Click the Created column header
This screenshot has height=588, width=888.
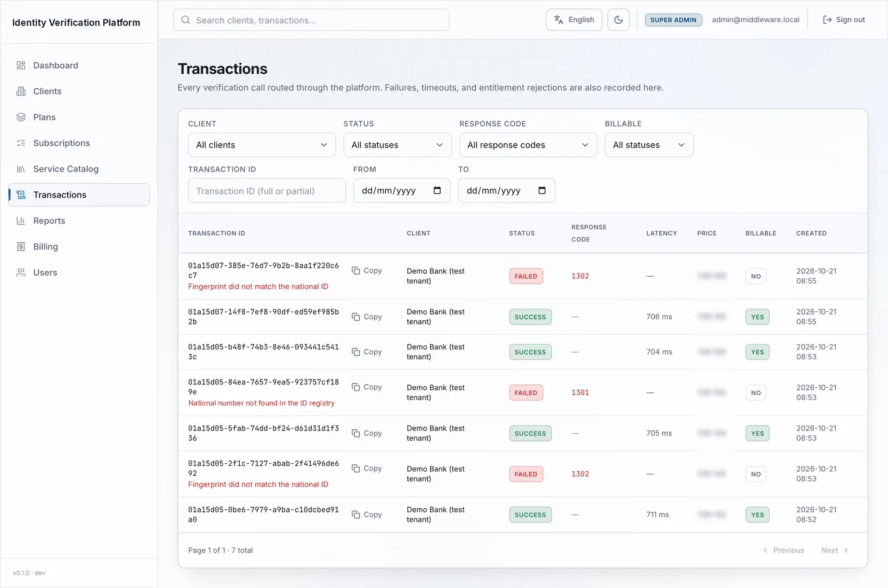[x=811, y=234]
